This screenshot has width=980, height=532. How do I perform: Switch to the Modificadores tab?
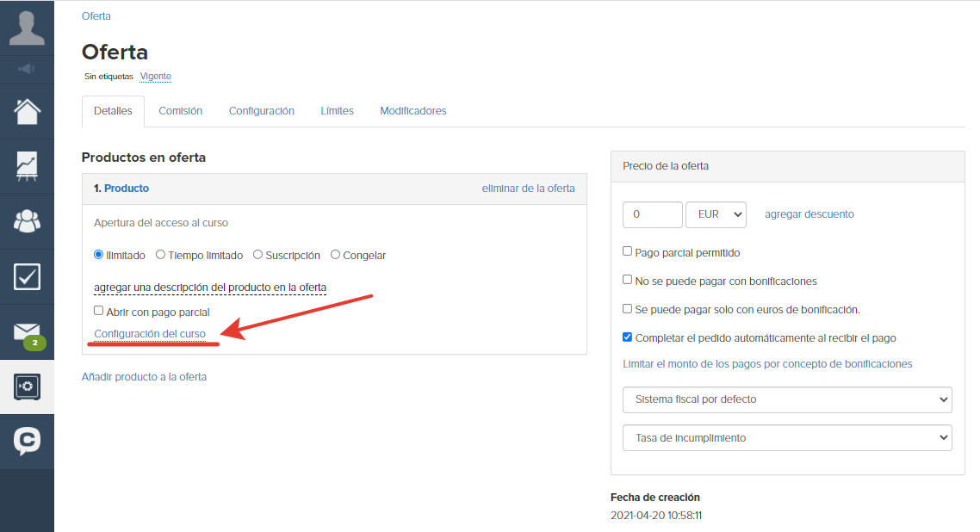coord(413,111)
